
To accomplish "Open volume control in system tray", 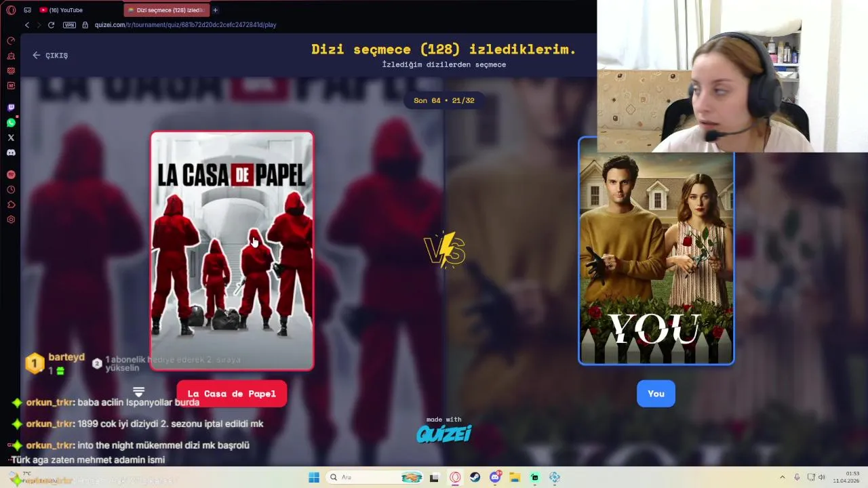I will click(822, 477).
